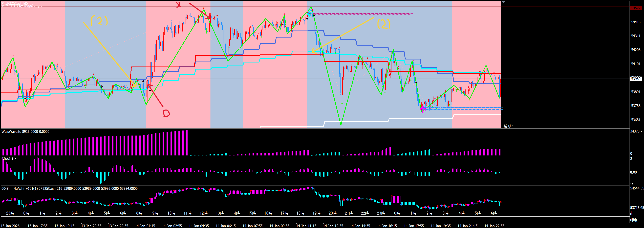Click the GRAALUn indicator label

9,159
